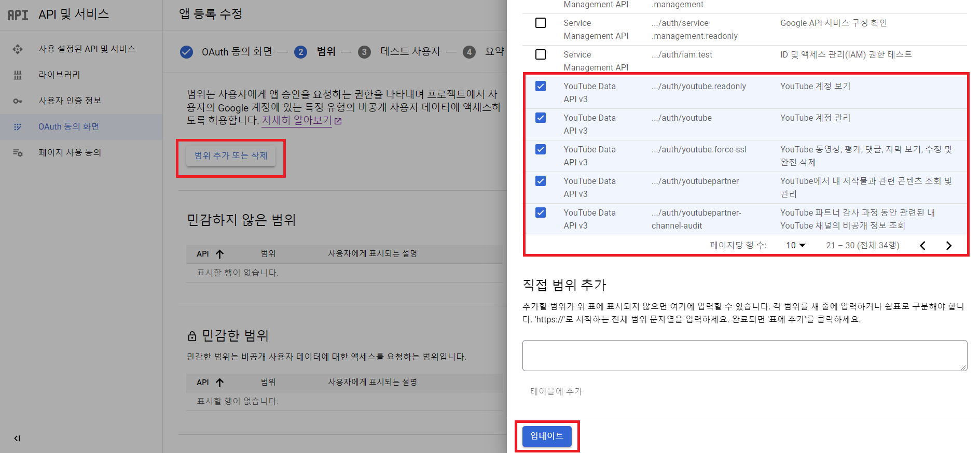Uncheck the youtube.force-ssl scope checkbox
This screenshot has height=453, width=980.
[x=541, y=149]
